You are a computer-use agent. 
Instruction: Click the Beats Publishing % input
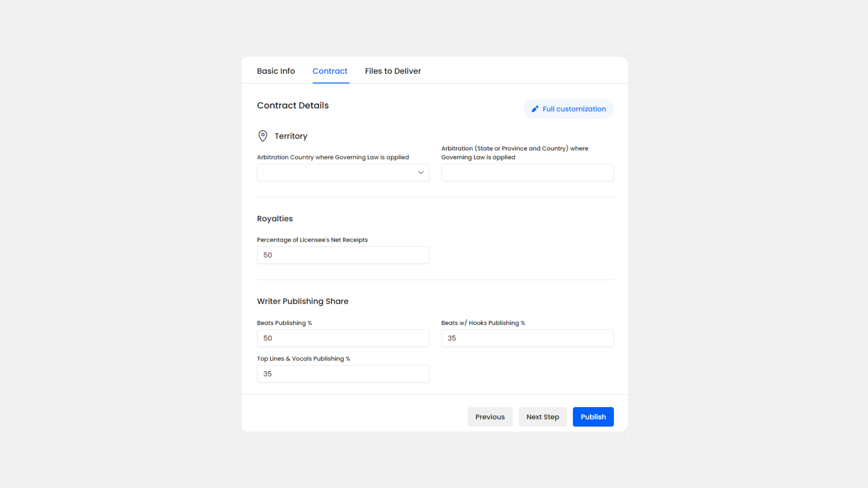coord(343,338)
